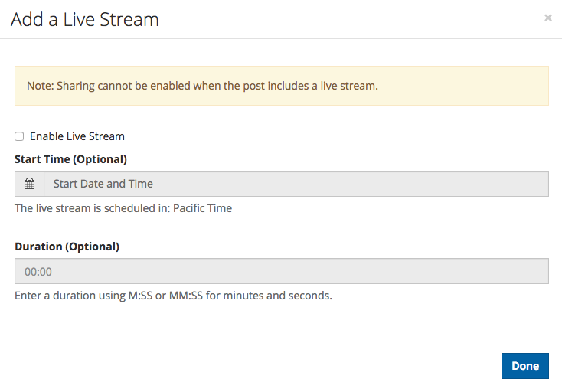This screenshot has height=392, width=562.
Task: Focus the Start Date and Time field
Action: click(296, 184)
